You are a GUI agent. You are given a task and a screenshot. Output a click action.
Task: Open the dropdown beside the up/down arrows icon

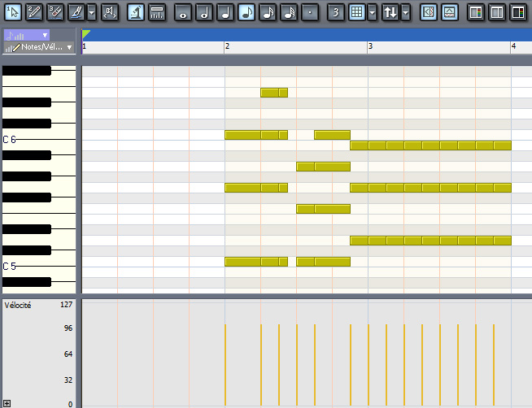pos(405,12)
